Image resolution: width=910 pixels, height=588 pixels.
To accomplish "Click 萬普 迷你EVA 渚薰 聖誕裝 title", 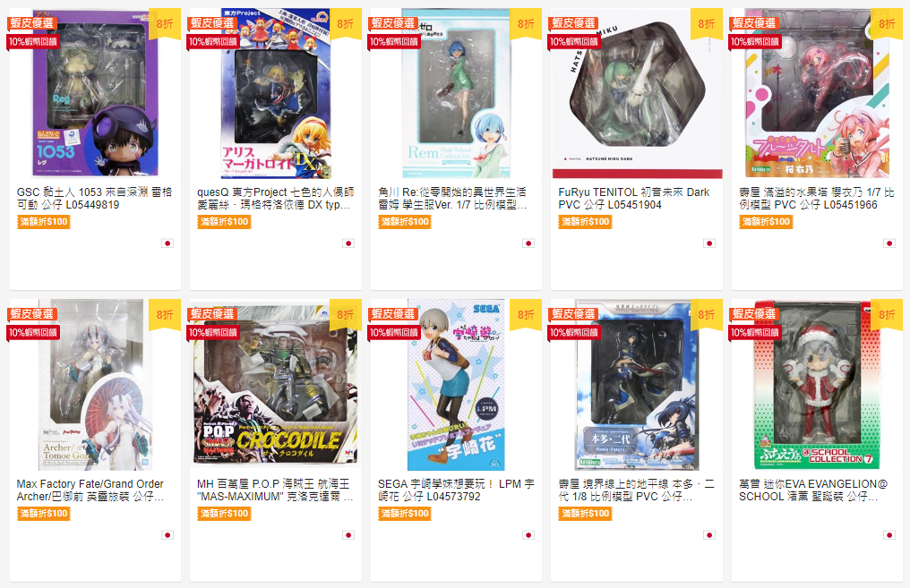I will click(813, 490).
